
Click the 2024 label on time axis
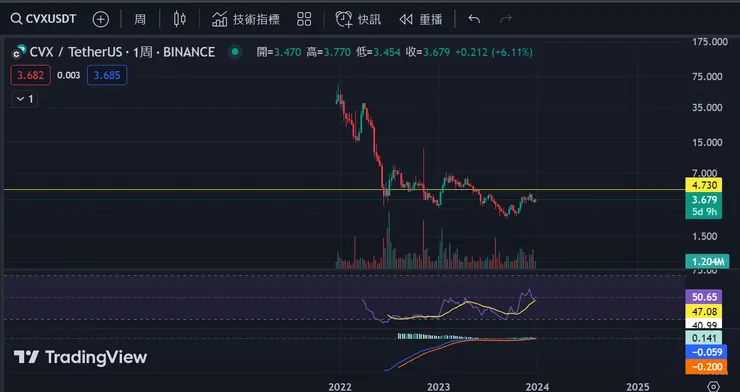[538, 387]
